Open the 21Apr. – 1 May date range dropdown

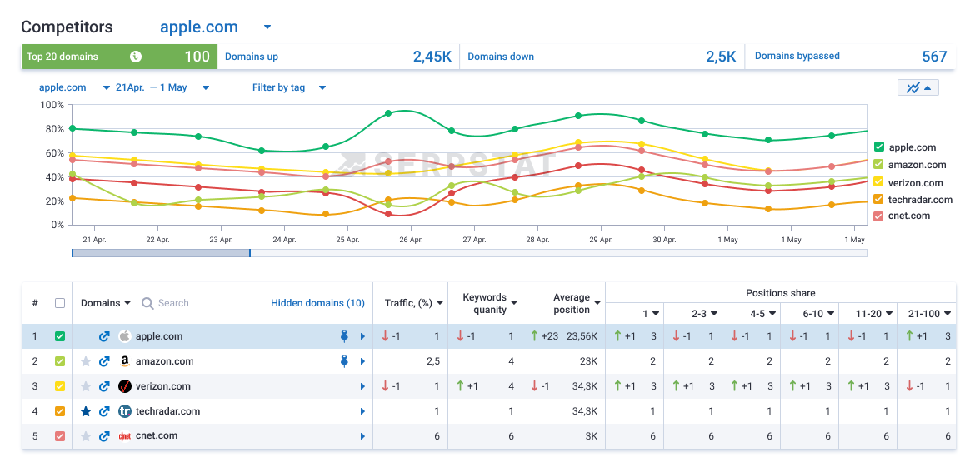click(x=206, y=88)
